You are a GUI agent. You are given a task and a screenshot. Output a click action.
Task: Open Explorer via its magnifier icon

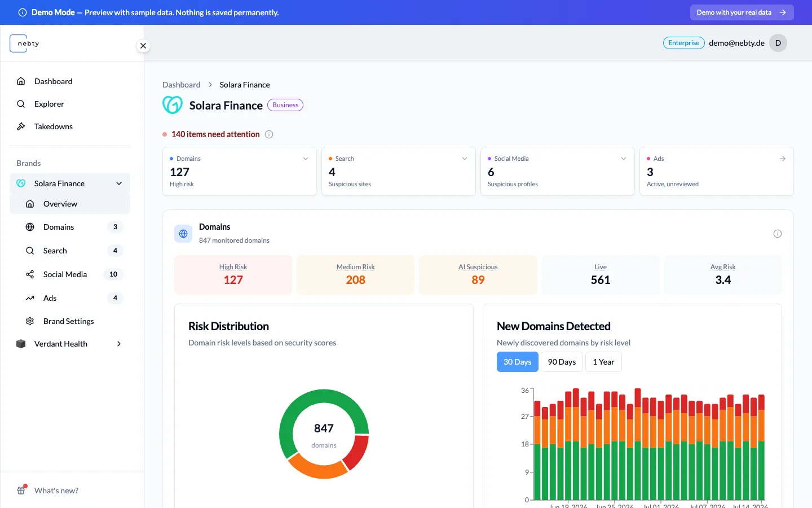pos(21,104)
